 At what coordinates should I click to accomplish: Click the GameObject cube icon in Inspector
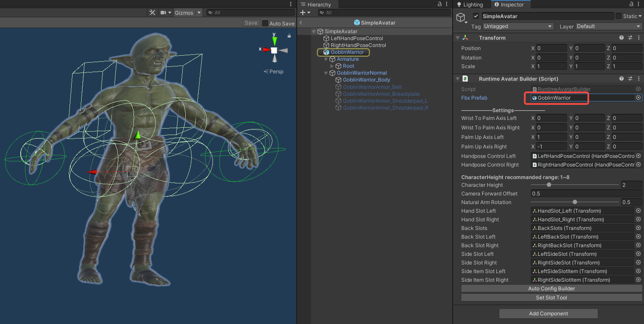pyautogui.click(x=461, y=18)
